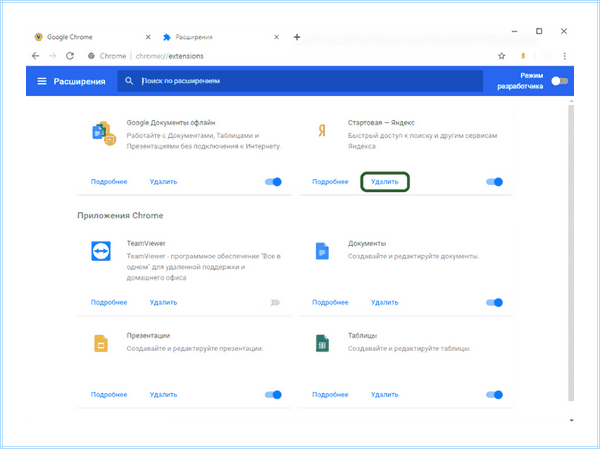The height and width of the screenshot is (449, 600).
Task: Go back with the browser arrow
Action: (x=36, y=56)
